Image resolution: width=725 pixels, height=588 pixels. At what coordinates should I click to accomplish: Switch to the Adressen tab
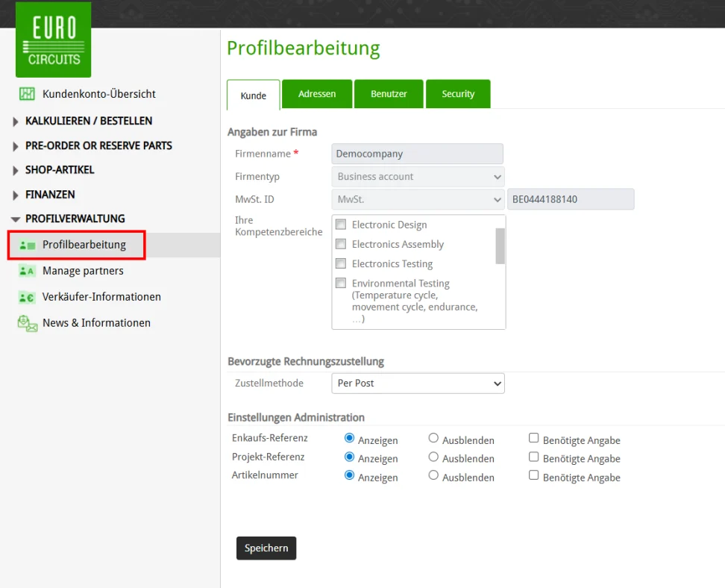tap(316, 93)
